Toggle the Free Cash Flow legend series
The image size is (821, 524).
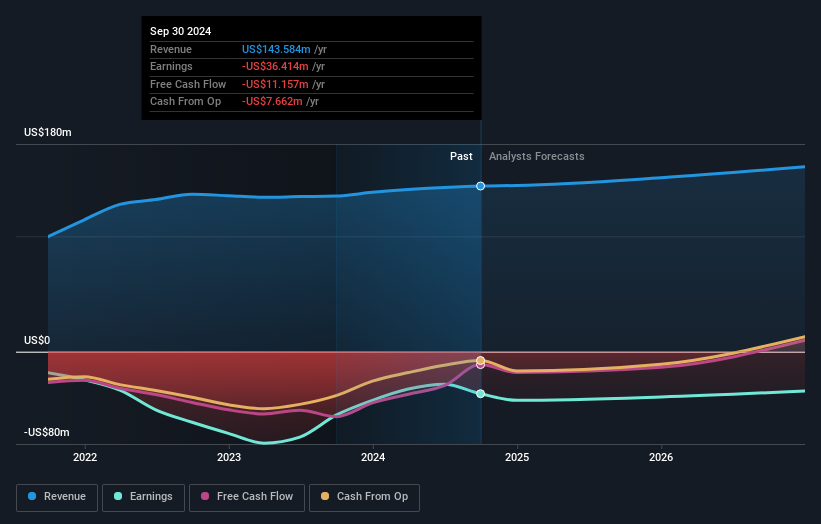[247, 497]
